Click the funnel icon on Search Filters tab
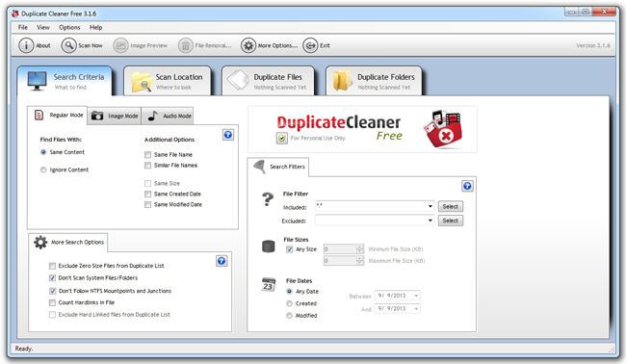This screenshot has height=364, width=626. 260,166
